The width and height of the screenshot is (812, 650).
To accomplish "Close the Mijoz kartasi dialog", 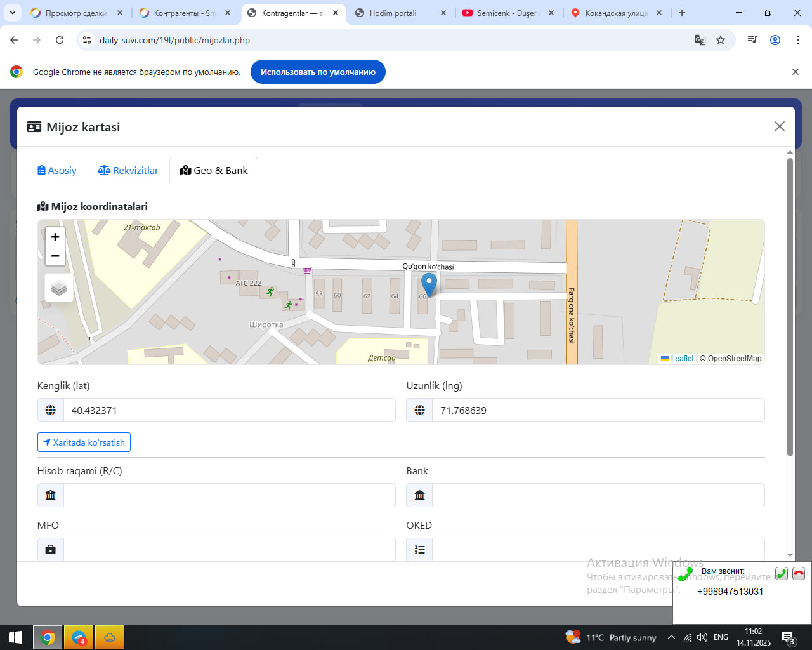I will pos(780,126).
